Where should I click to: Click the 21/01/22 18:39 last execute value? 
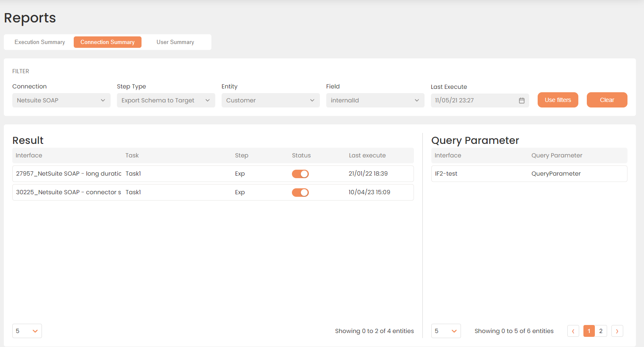pyautogui.click(x=368, y=173)
